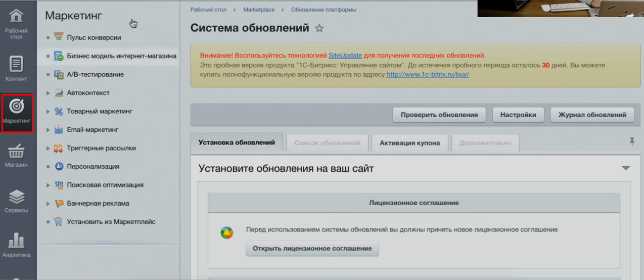This screenshot has width=644, height=280.
Task: Open the Журнал обновлений button
Action: tap(591, 115)
